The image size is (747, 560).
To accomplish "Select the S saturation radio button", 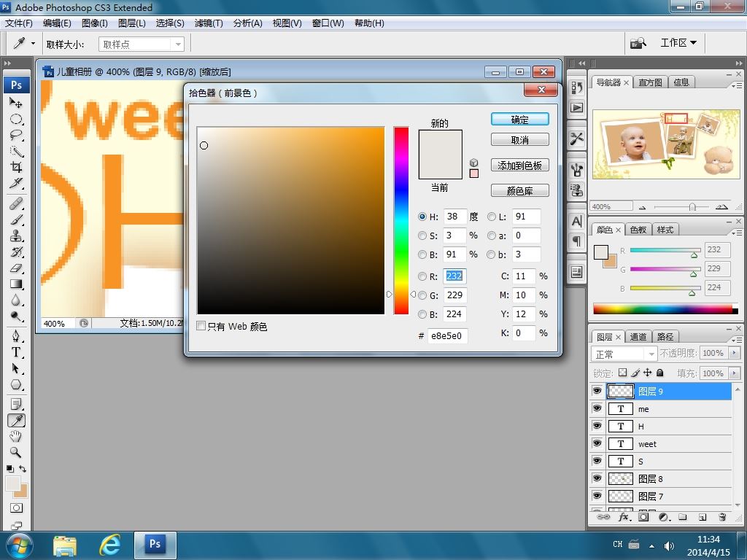I will pyautogui.click(x=422, y=236).
